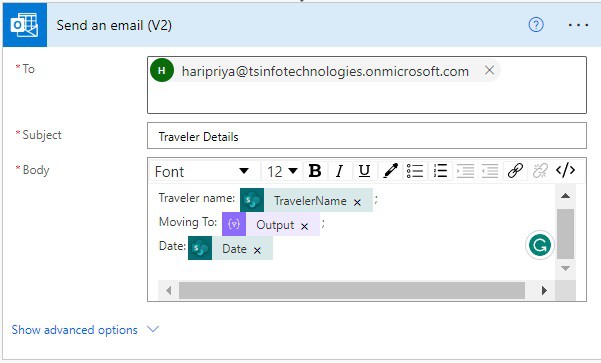Screen dimensions: 601x363
Task: Click the variable icon on Output token
Action: pos(234,224)
